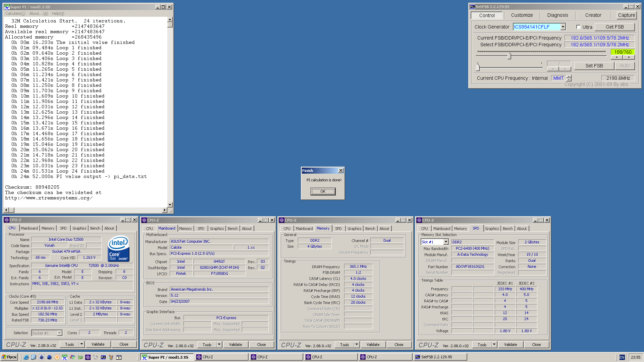Screen dimensions: 644x362
Task: Increase the MMT spinner value
Action: click(x=569, y=76)
